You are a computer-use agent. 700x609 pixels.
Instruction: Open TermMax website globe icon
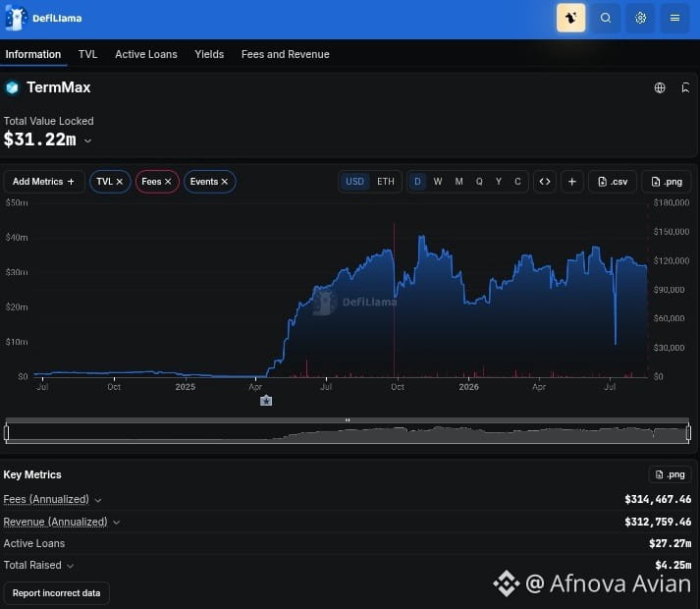pos(660,87)
